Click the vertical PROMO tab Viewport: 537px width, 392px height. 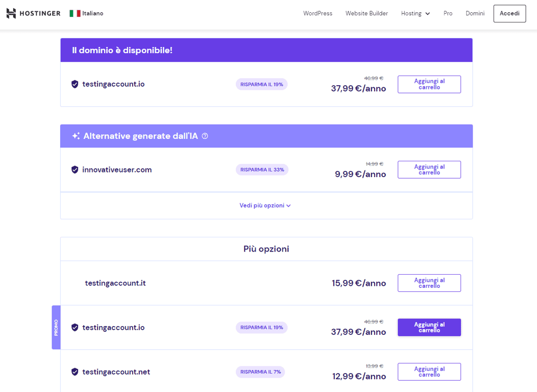pos(56,327)
